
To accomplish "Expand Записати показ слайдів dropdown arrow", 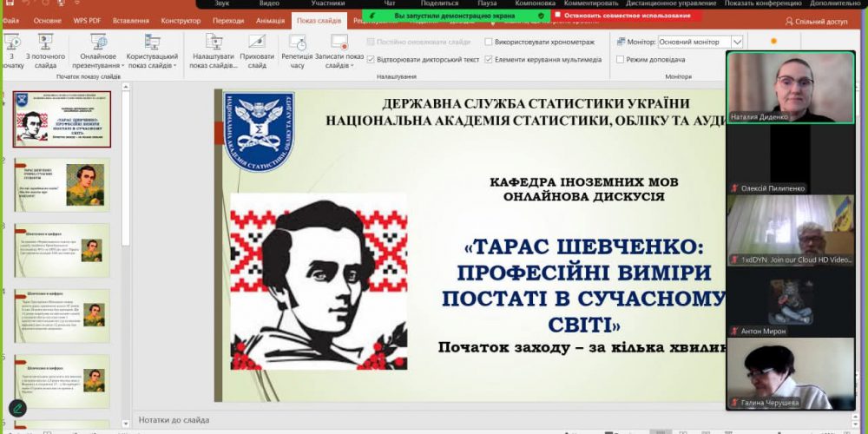I will coord(352,66).
